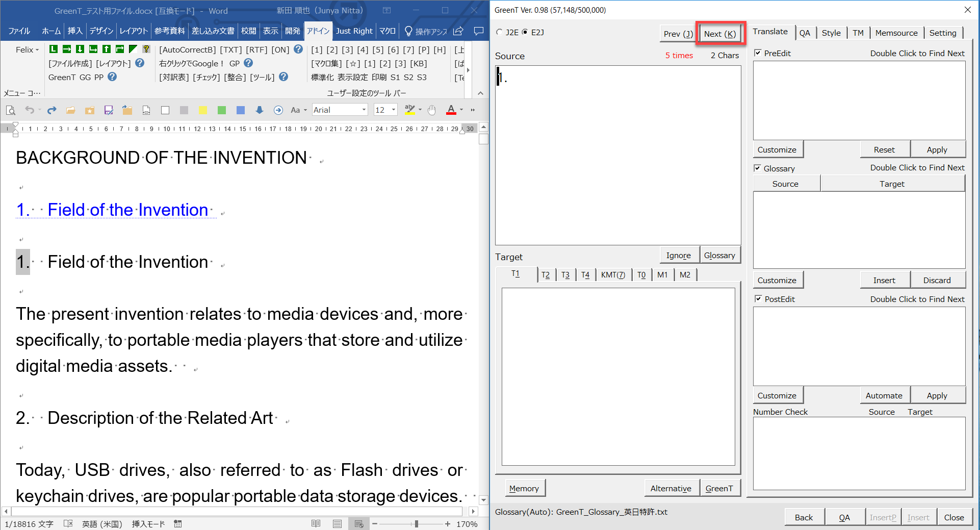Viewport: 980px width, 530px height.
Task: Pick the yellow color swatch in toolbar
Action: (x=202, y=110)
